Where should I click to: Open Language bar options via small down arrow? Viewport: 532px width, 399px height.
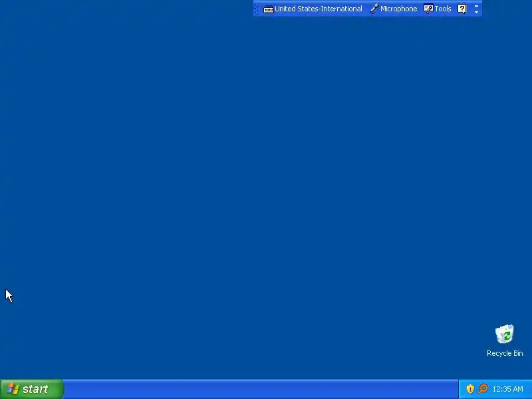[x=476, y=12]
